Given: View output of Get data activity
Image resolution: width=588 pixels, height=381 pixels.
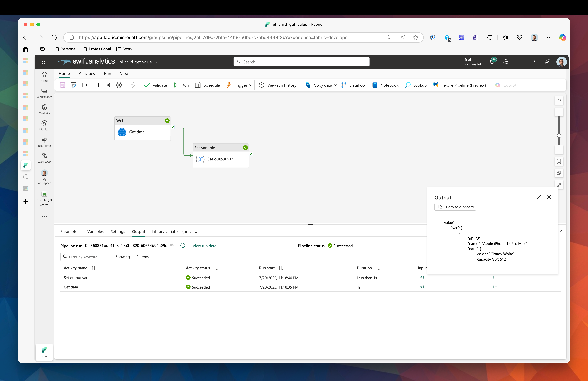Looking at the screenshot, I should click(x=495, y=287).
